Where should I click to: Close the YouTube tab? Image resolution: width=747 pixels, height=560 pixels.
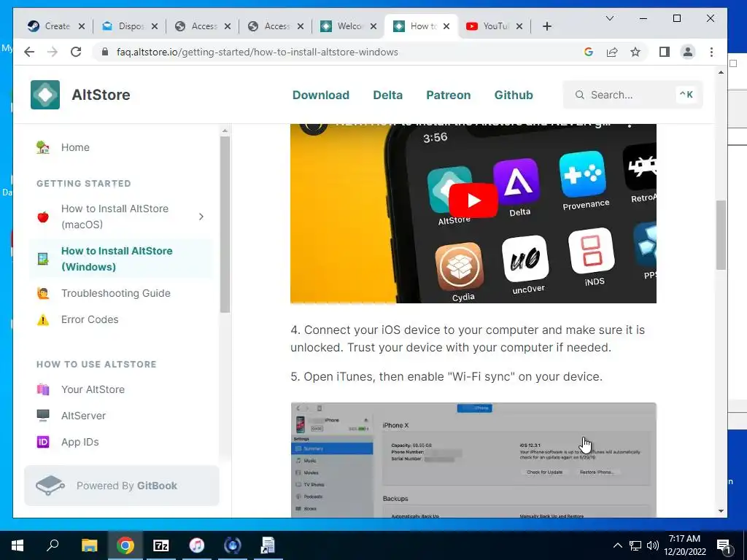(x=519, y=26)
